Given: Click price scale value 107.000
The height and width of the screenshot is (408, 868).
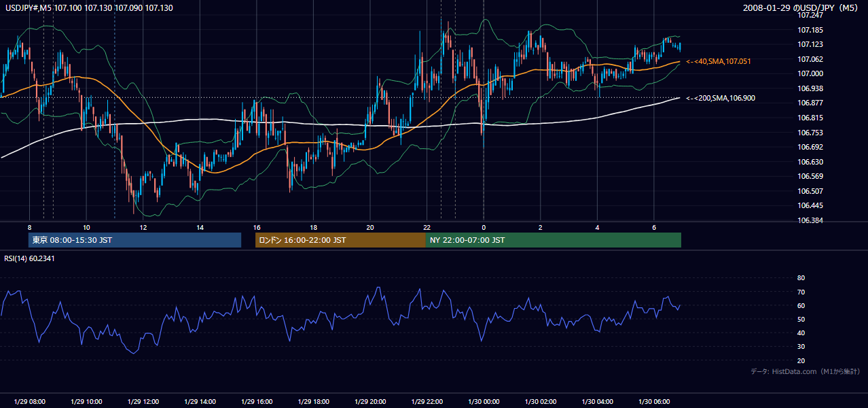Looking at the screenshot, I should pyautogui.click(x=810, y=73).
